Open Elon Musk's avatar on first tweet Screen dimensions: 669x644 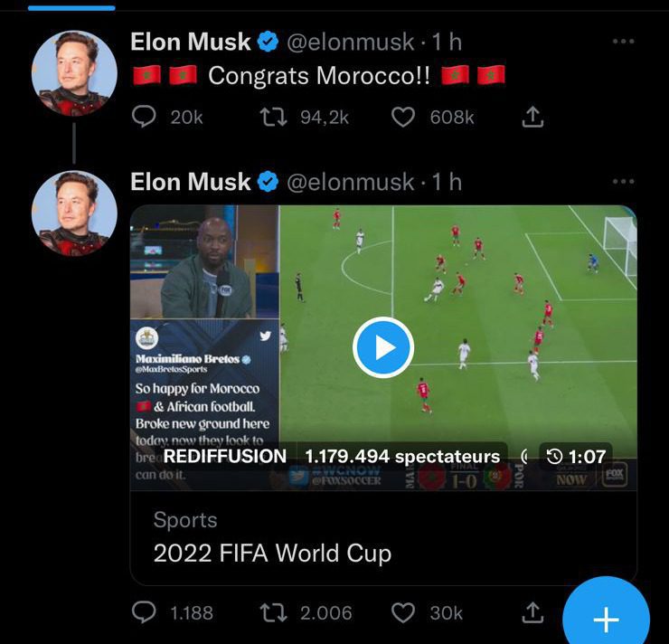pyautogui.click(x=74, y=73)
